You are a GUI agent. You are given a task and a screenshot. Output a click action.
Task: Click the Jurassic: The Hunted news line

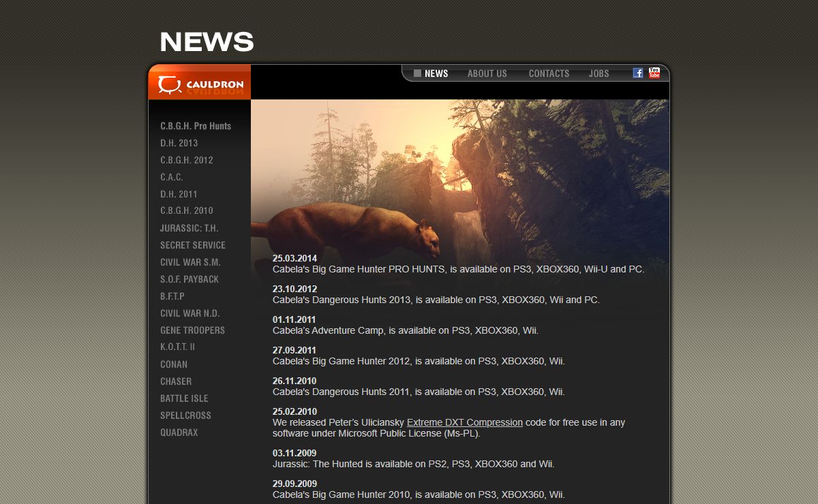(x=414, y=464)
